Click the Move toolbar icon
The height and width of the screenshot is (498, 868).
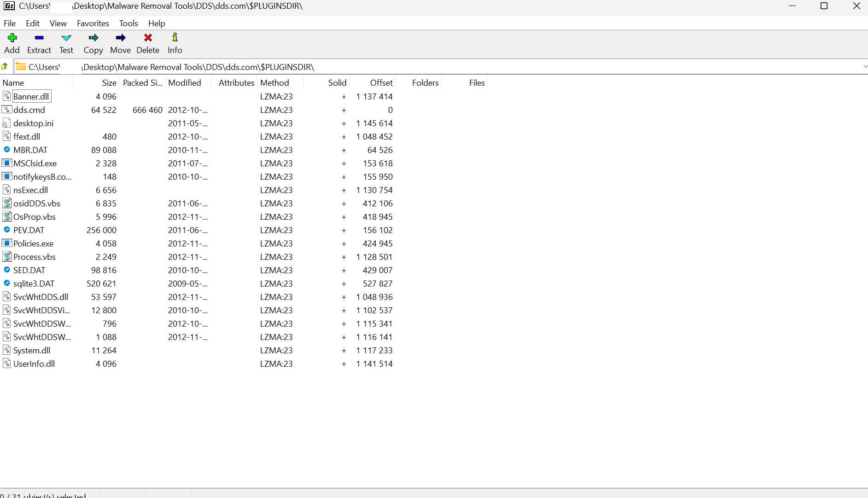point(121,38)
